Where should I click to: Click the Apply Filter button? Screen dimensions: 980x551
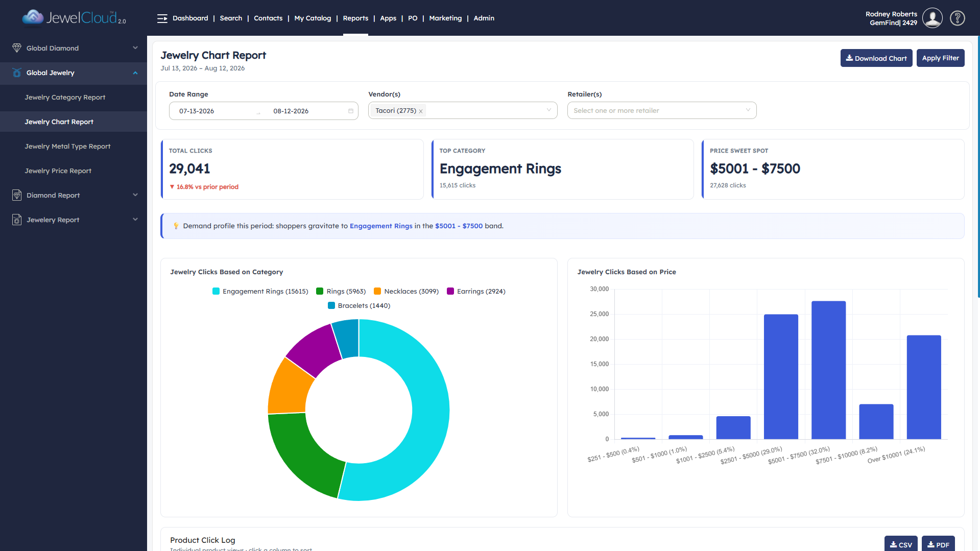(940, 58)
